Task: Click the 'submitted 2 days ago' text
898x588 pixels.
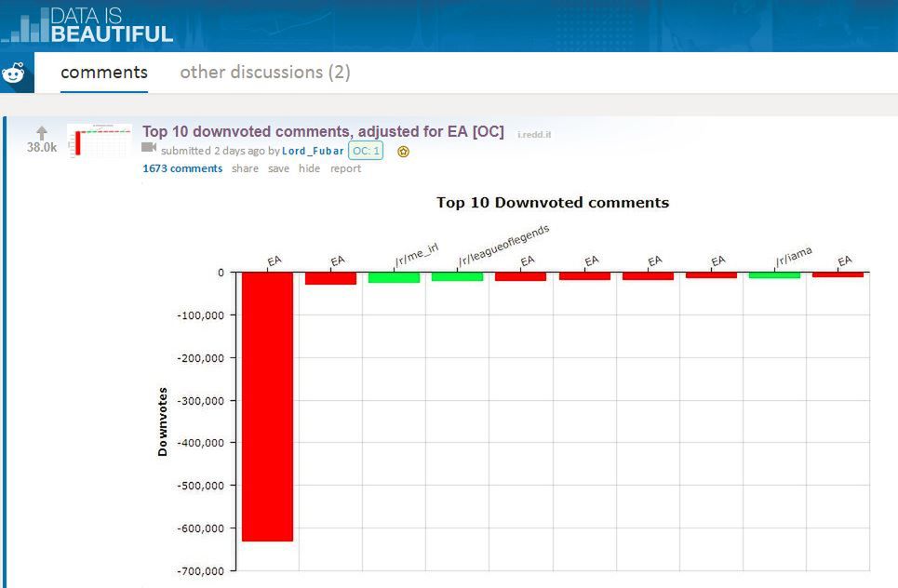Action: 213,151
